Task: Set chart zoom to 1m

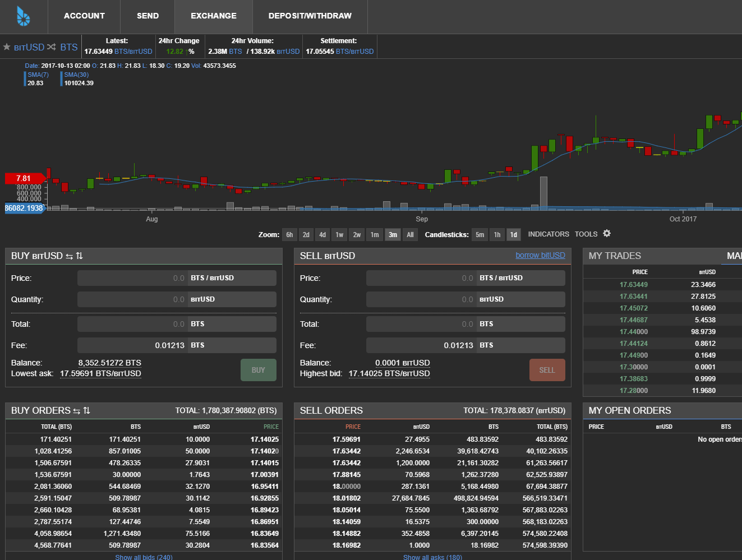Action: pos(375,235)
